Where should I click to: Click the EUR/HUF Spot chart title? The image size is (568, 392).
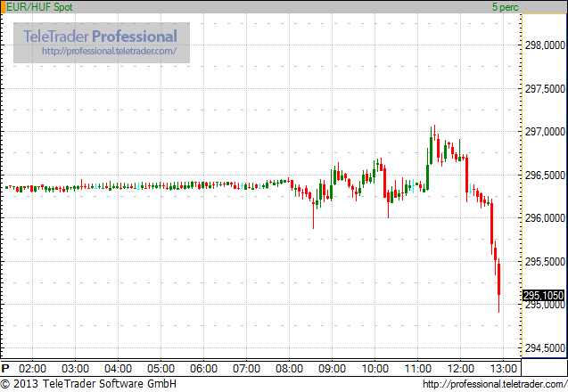[x=39, y=7]
